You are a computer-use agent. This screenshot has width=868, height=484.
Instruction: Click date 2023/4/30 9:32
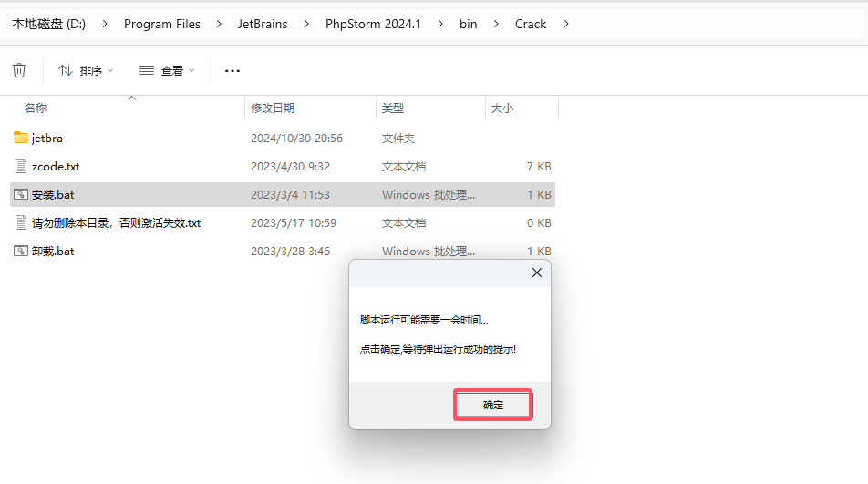[290, 167]
